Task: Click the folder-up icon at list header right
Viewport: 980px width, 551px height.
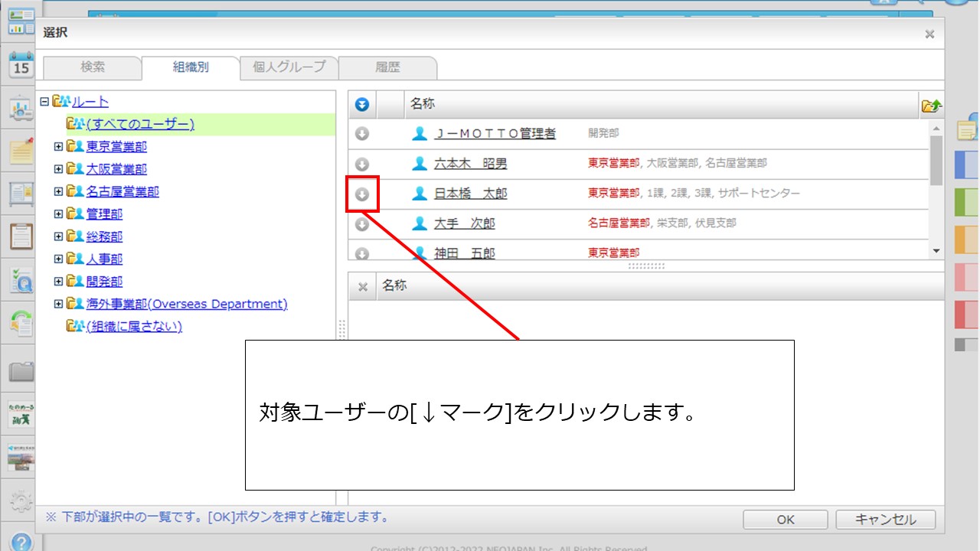Action: pyautogui.click(x=931, y=106)
